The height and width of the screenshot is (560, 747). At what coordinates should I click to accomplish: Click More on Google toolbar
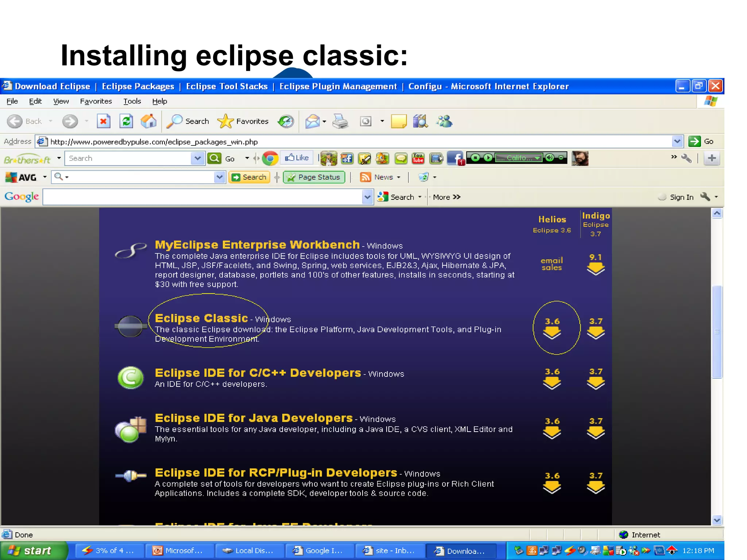coord(447,197)
